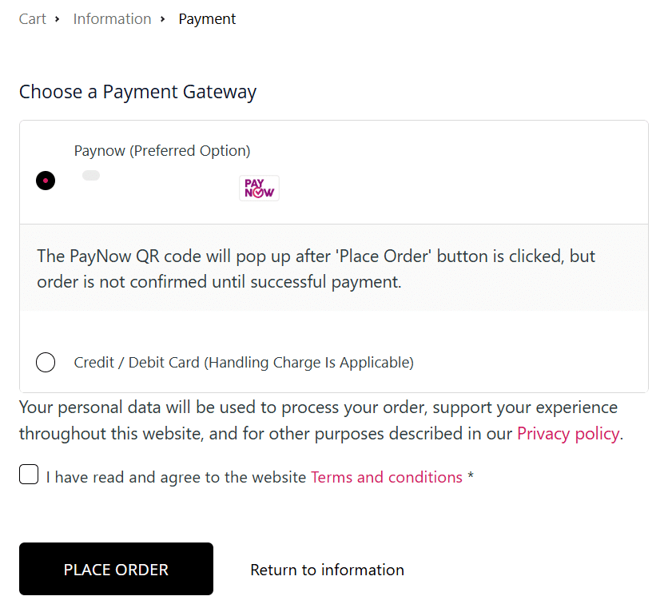This screenshot has width=672, height=616.
Task: Click the Choose a Payment Gateway heading
Action: 137,92
